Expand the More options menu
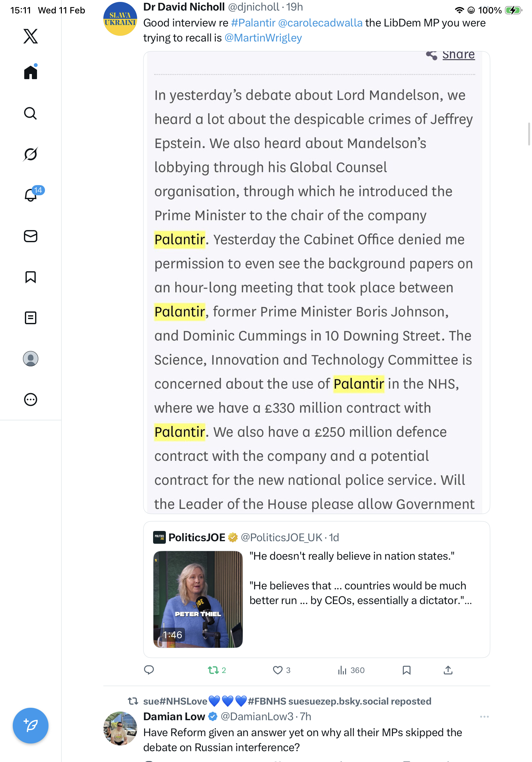 point(31,400)
